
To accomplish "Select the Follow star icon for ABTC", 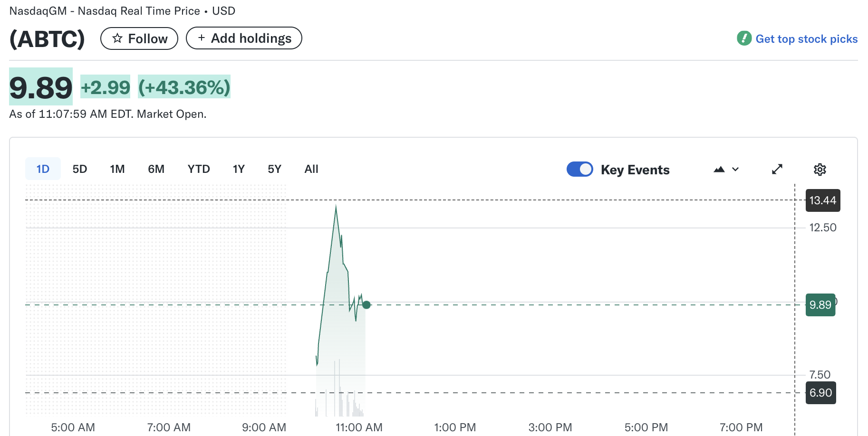I will point(117,38).
